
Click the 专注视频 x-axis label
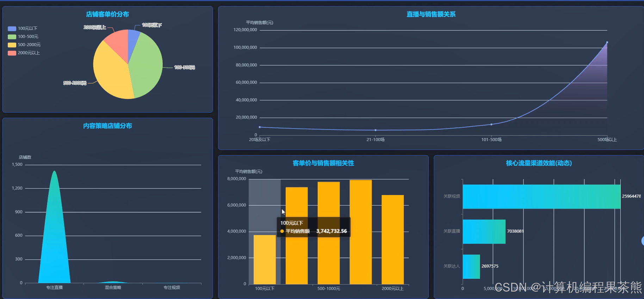click(172, 287)
